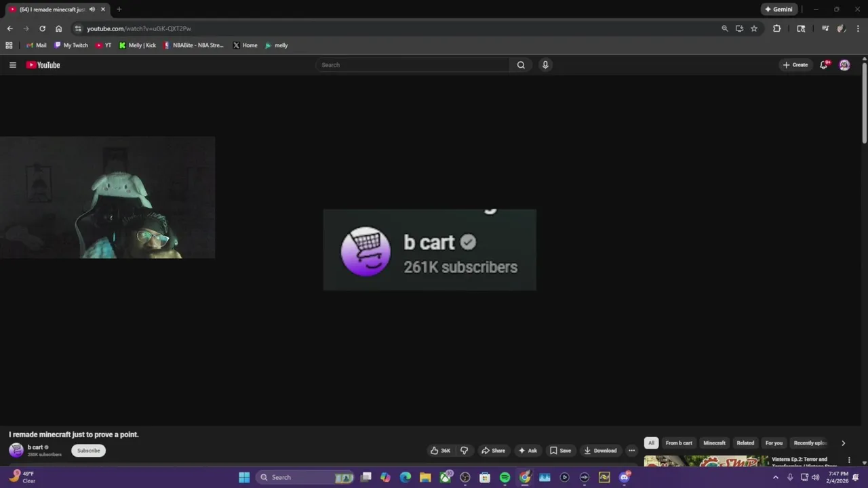Like the video with the 36K thumbs-up

point(440,451)
